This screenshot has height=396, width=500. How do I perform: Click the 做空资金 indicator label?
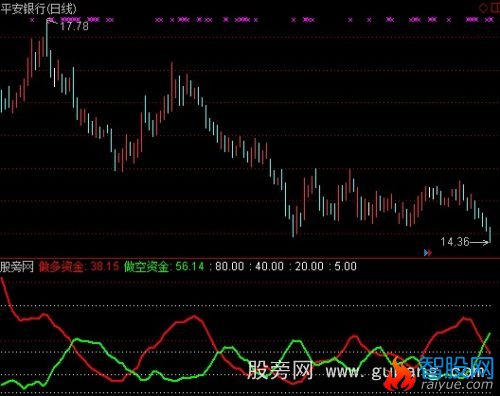click(x=146, y=266)
